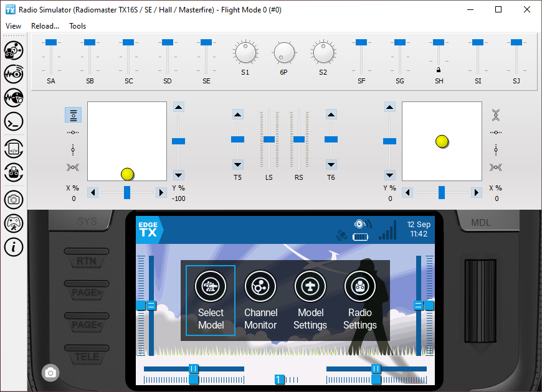Screen dimensions: 542x392
Task: Click the RTN button on radio
Action: pyautogui.click(x=87, y=258)
